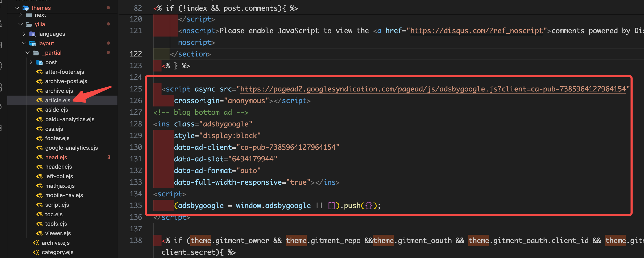Expand the post folder chevron
Image resolution: width=644 pixels, height=258 pixels.
click(x=31, y=62)
